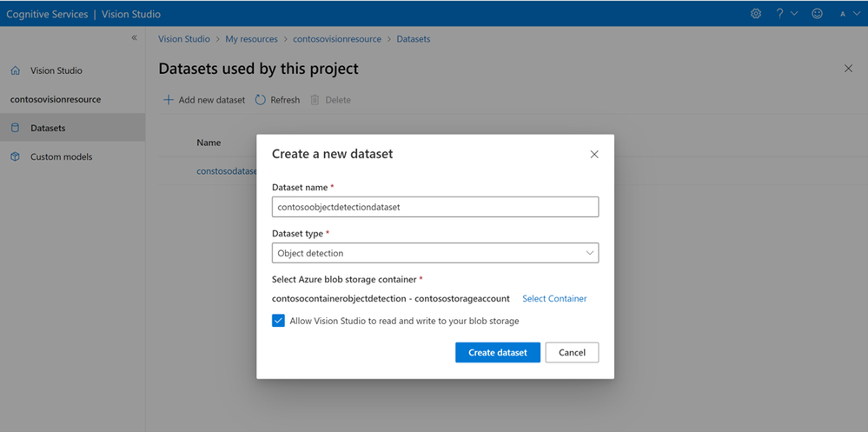The width and height of the screenshot is (868, 432).
Task: Refresh the datasets list
Action: 277,100
